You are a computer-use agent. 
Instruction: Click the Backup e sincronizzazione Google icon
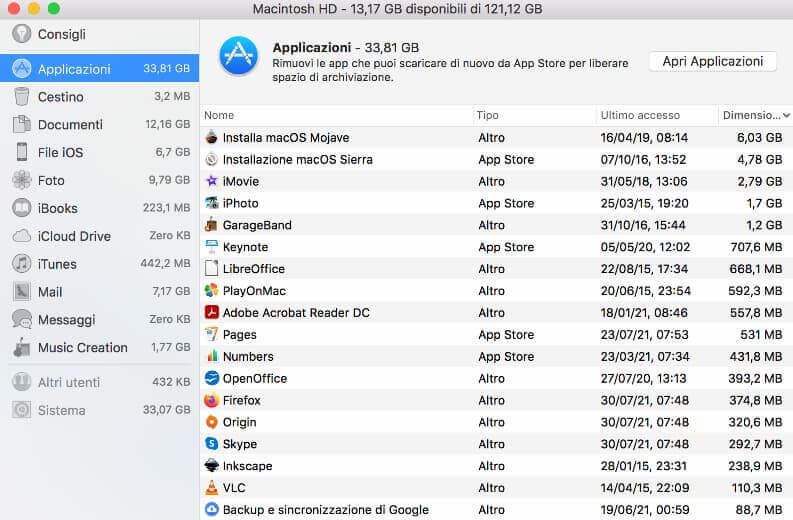click(x=211, y=509)
